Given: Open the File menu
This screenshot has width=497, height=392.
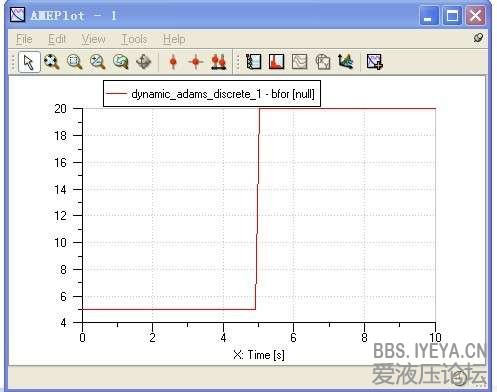Looking at the screenshot, I should pos(24,39).
